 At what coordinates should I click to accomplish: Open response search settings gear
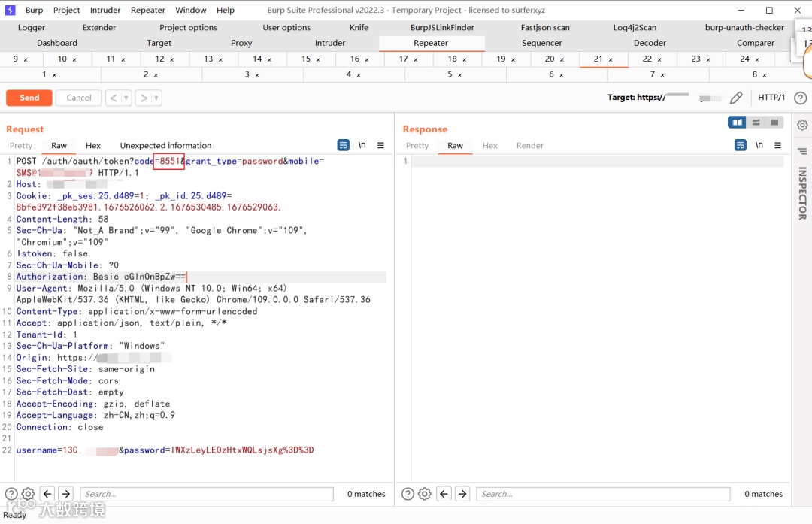click(425, 494)
